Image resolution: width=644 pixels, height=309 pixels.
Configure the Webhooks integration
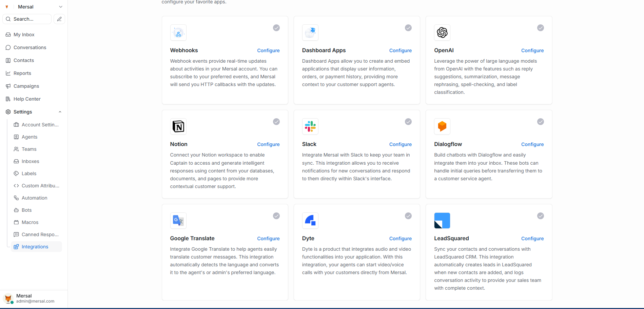coord(268,50)
